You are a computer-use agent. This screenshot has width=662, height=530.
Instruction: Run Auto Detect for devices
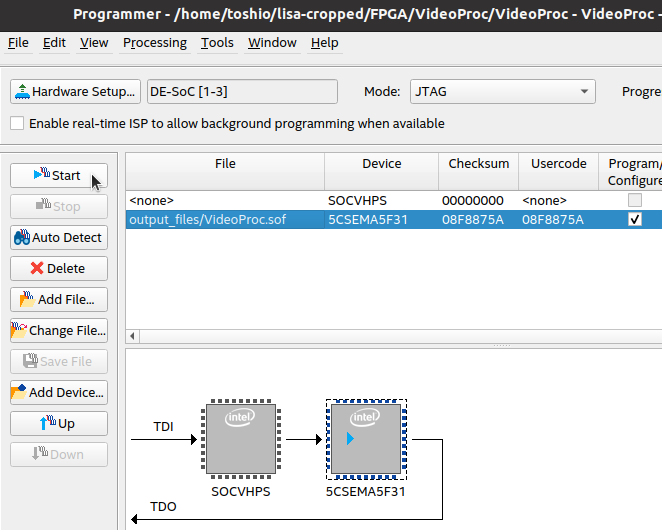(x=59, y=237)
